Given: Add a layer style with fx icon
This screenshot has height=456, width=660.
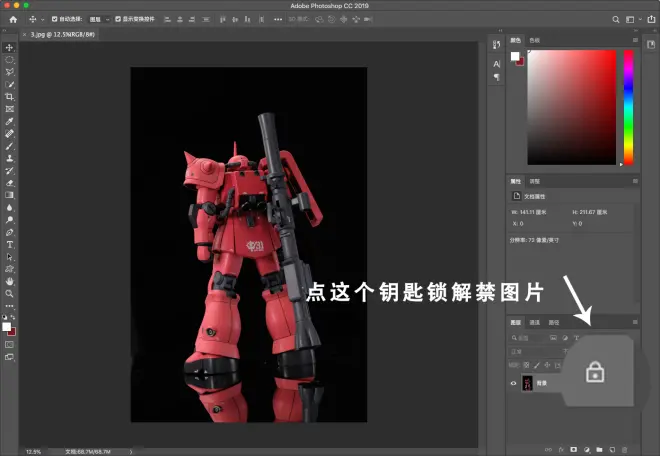Looking at the screenshot, I should 561,450.
